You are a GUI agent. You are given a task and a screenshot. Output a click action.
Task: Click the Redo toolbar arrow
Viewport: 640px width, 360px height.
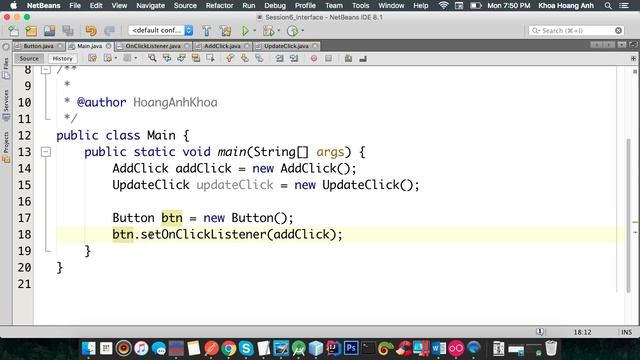pyautogui.click(x=109, y=31)
